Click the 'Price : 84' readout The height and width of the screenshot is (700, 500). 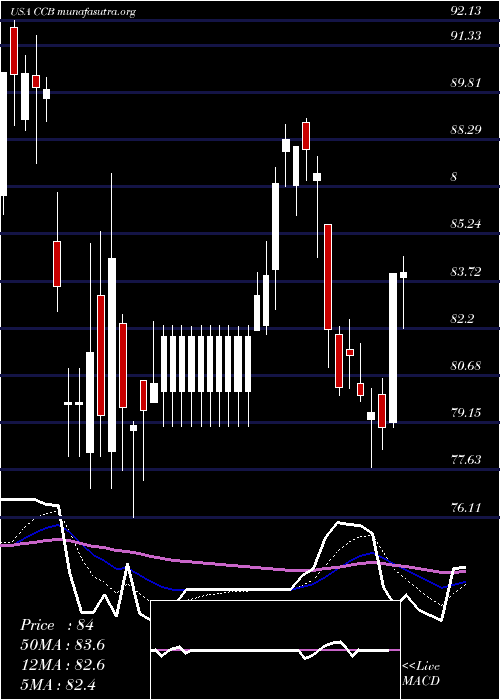(57, 625)
